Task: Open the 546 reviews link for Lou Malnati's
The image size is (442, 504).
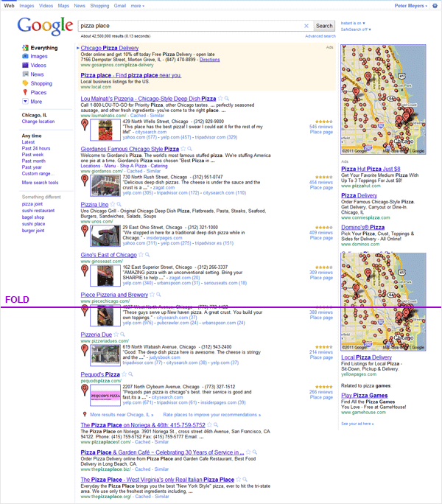Action: (x=320, y=127)
